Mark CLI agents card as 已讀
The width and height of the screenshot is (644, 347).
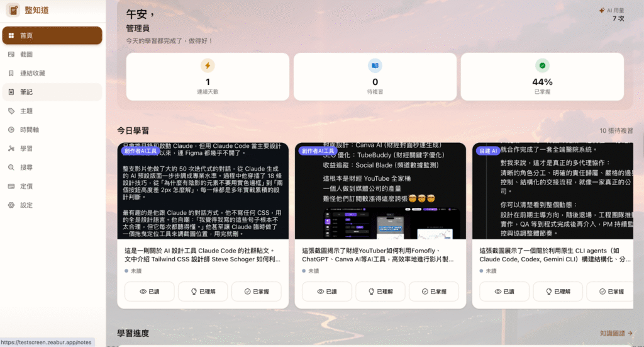pyautogui.click(x=504, y=292)
